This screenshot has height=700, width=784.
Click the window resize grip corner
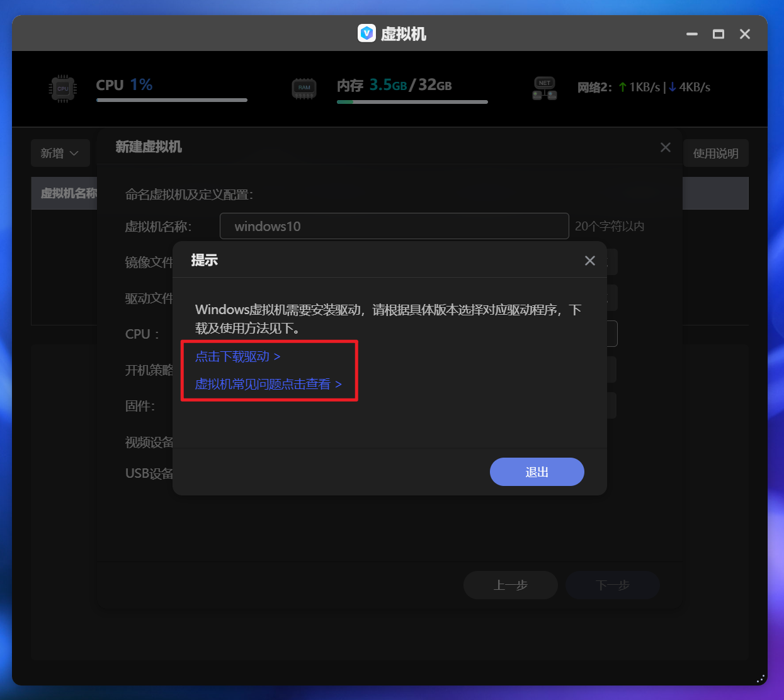(761, 679)
